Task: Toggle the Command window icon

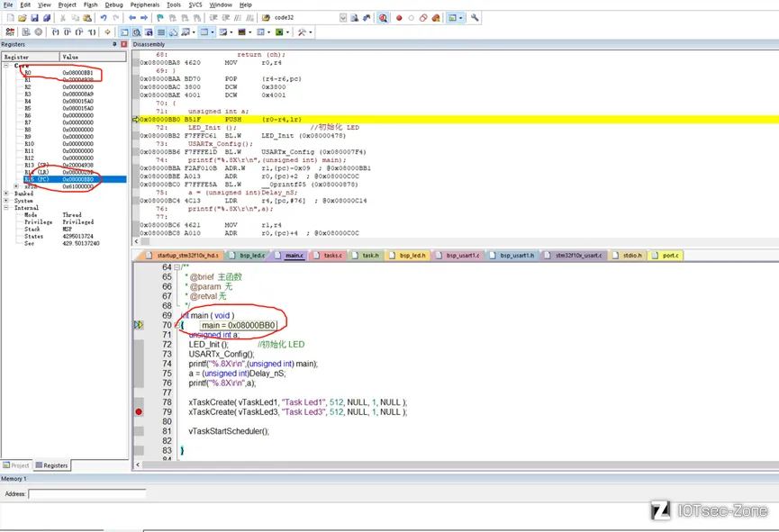Action: (x=124, y=32)
